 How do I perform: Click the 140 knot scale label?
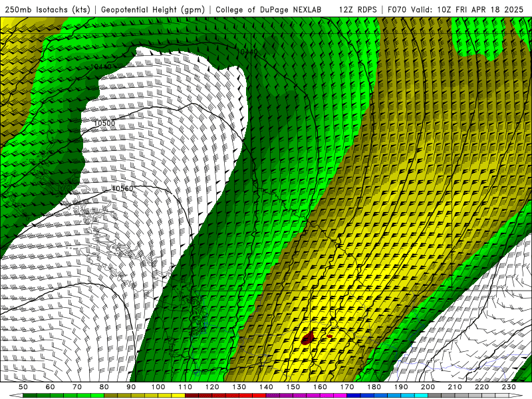click(x=266, y=387)
